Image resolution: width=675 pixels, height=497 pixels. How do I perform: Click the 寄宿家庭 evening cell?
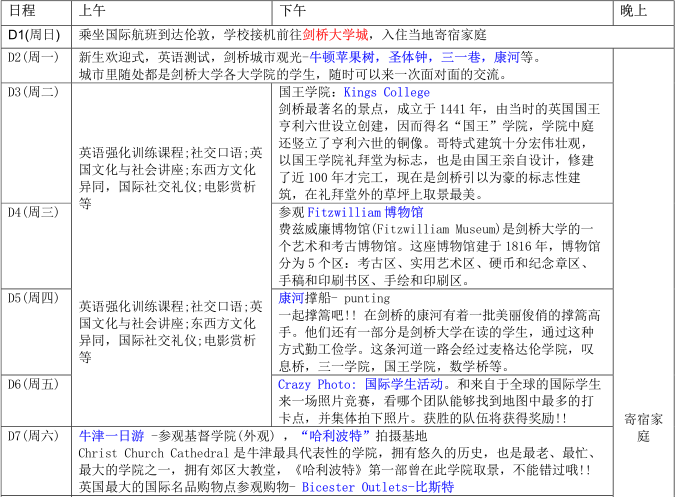pyautogui.click(x=644, y=428)
